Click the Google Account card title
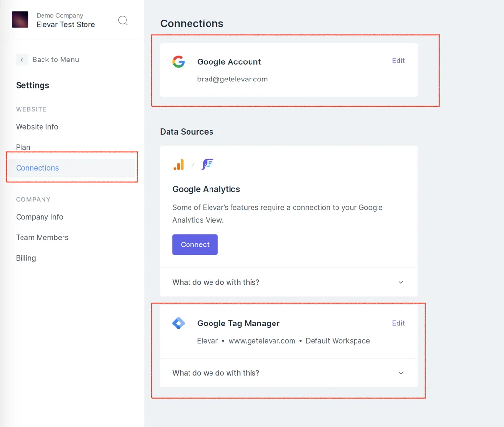 (x=229, y=61)
